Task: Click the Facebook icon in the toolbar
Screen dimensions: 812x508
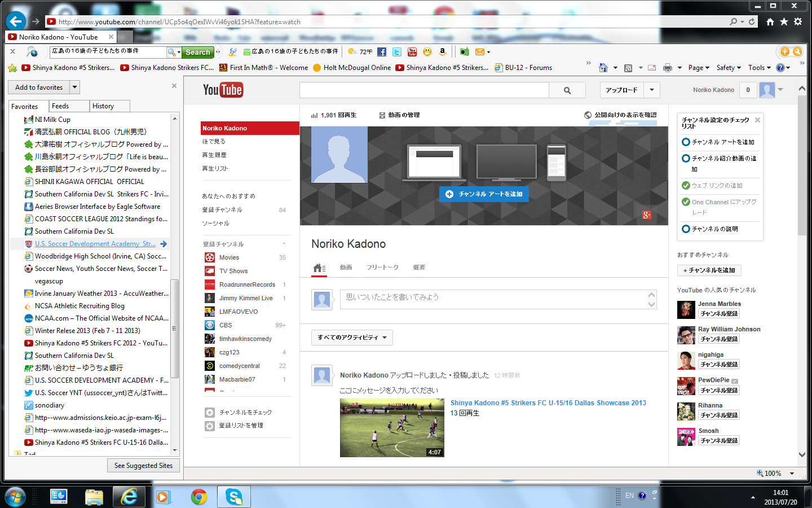Action: pos(382,52)
